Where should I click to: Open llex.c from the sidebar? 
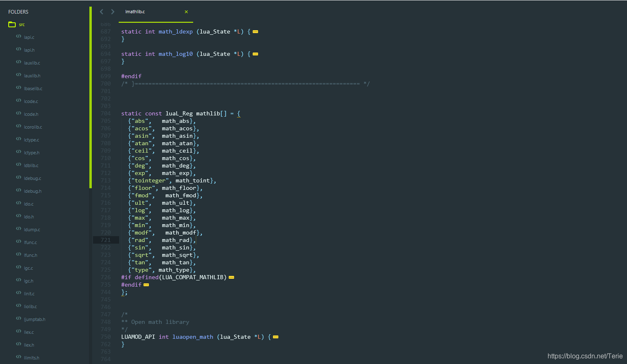coord(29,332)
